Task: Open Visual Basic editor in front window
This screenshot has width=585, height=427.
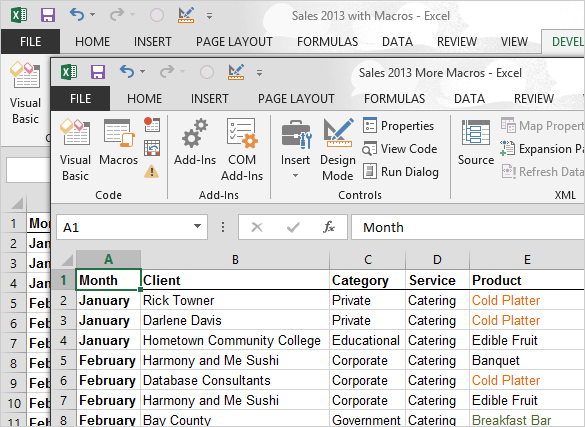Action: click(75, 150)
